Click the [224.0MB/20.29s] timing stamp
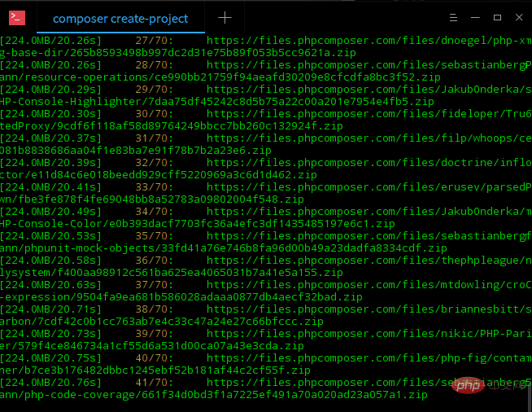 [50, 90]
